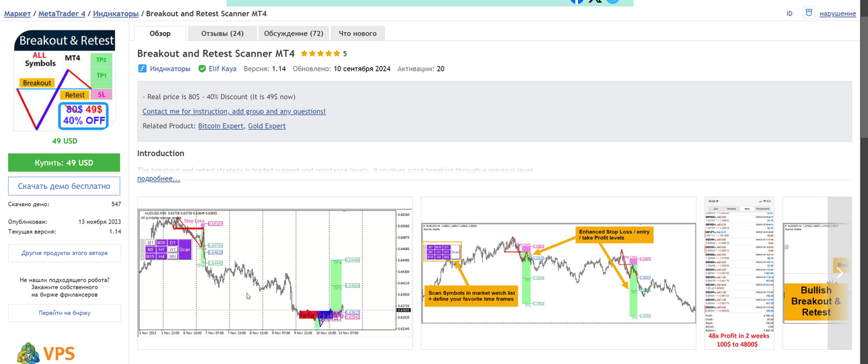Follow the Contact me for instruction link

click(234, 112)
